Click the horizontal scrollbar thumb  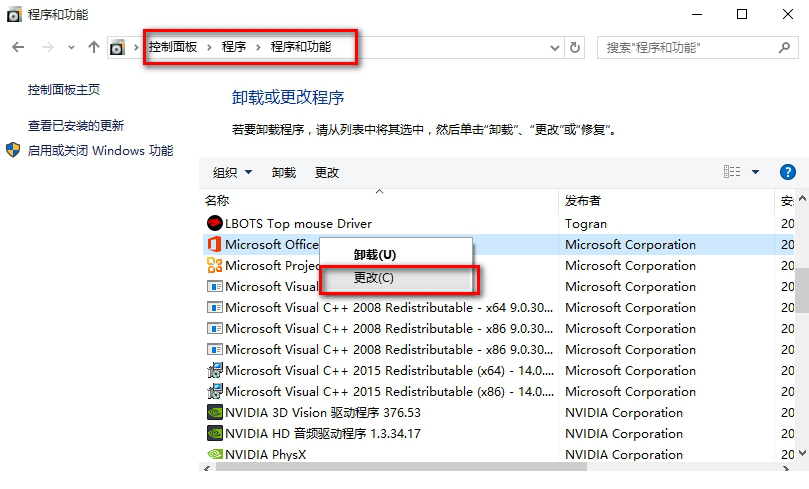(x=401, y=467)
